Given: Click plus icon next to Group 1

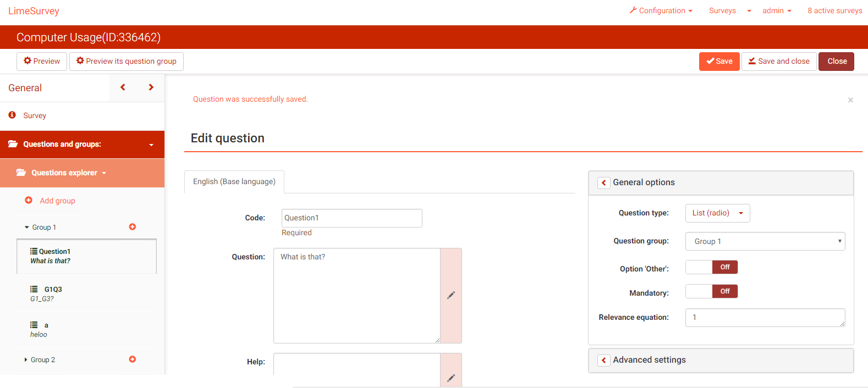Looking at the screenshot, I should pyautogui.click(x=133, y=227).
